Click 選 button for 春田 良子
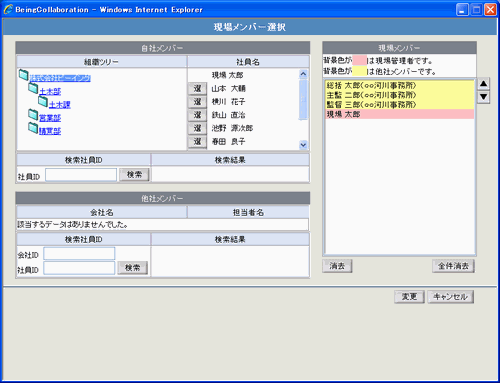 197,142
